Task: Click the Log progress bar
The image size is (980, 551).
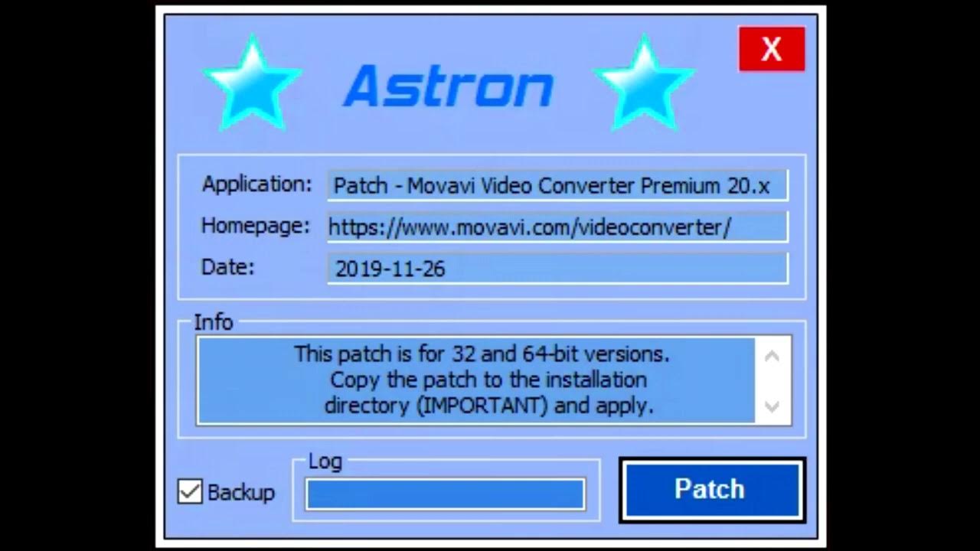Action: click(446, 494)
